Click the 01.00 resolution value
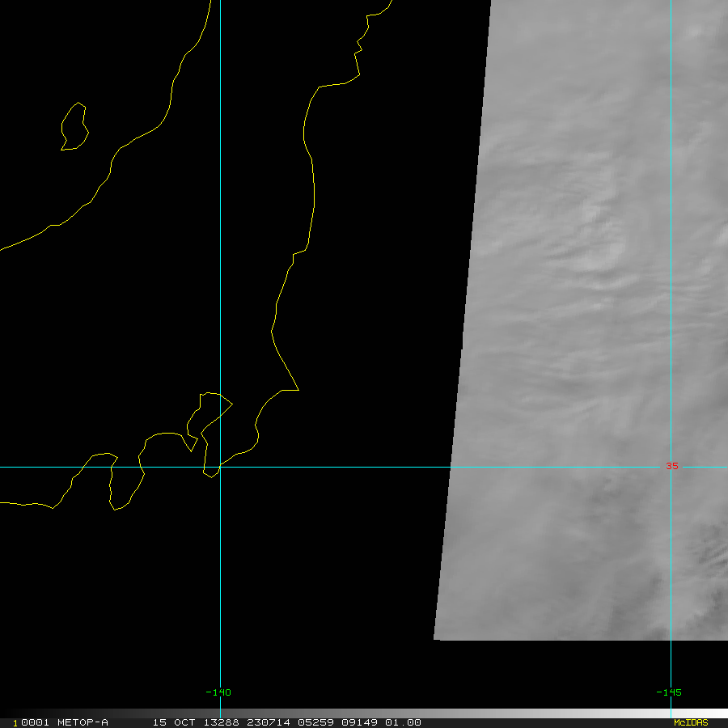The image size is (728, 728). pyautogui.click(x=403, y=722)
